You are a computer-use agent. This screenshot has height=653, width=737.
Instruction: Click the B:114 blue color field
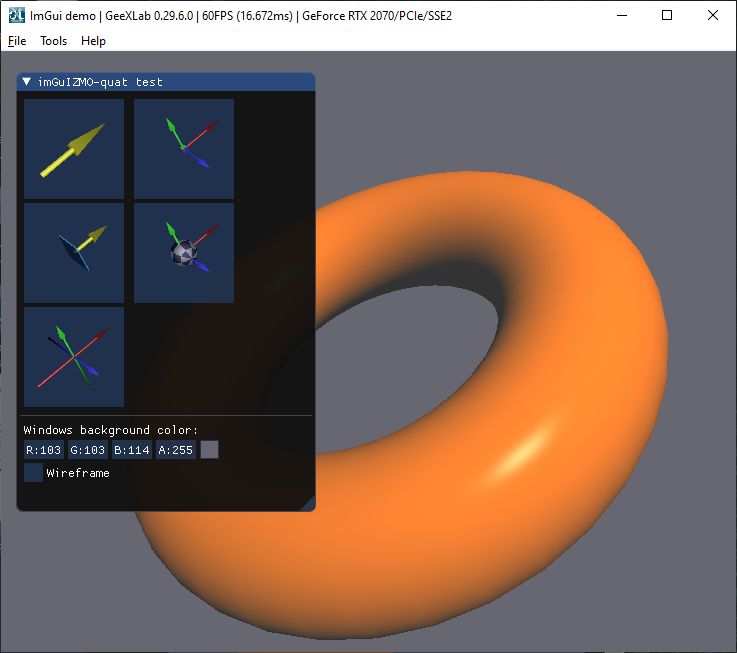132,450
